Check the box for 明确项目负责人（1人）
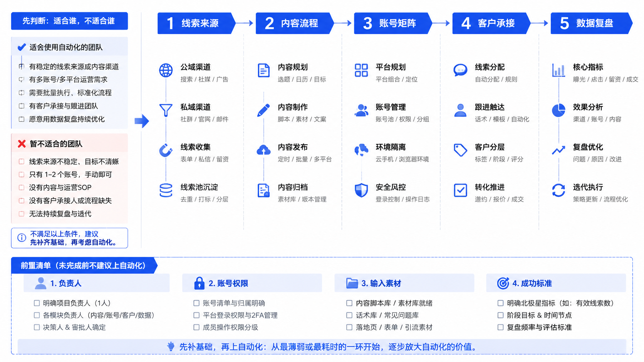This screenshot has height=362, width=644. coord(37,303)
